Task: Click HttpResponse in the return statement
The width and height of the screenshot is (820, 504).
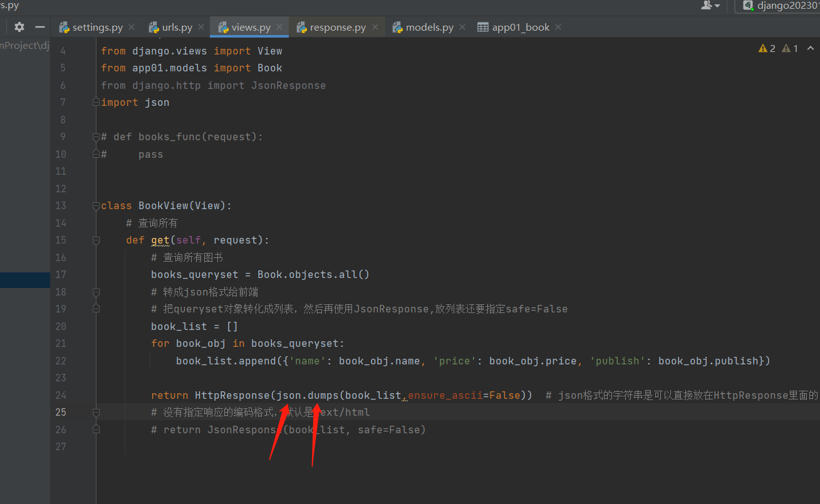Action: 232,395
